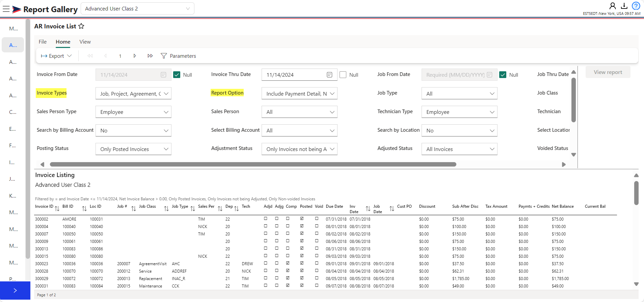This screenshot has width=644, height=302.
Task: Sort by Job # column
Action: pos(134,208)
